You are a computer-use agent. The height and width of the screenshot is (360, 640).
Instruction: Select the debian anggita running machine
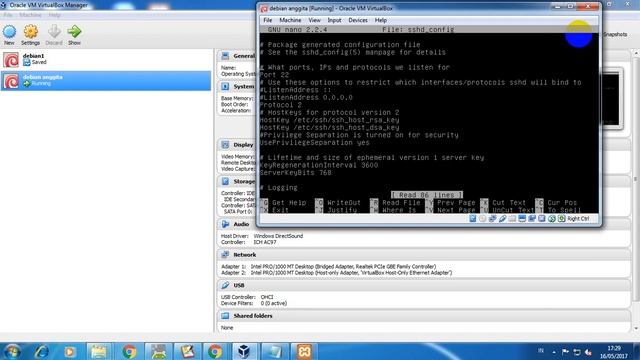(x=106, y=80)
